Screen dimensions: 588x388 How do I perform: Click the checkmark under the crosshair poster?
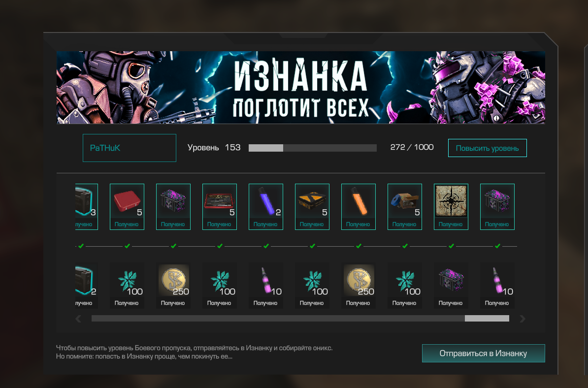point(451,246)
